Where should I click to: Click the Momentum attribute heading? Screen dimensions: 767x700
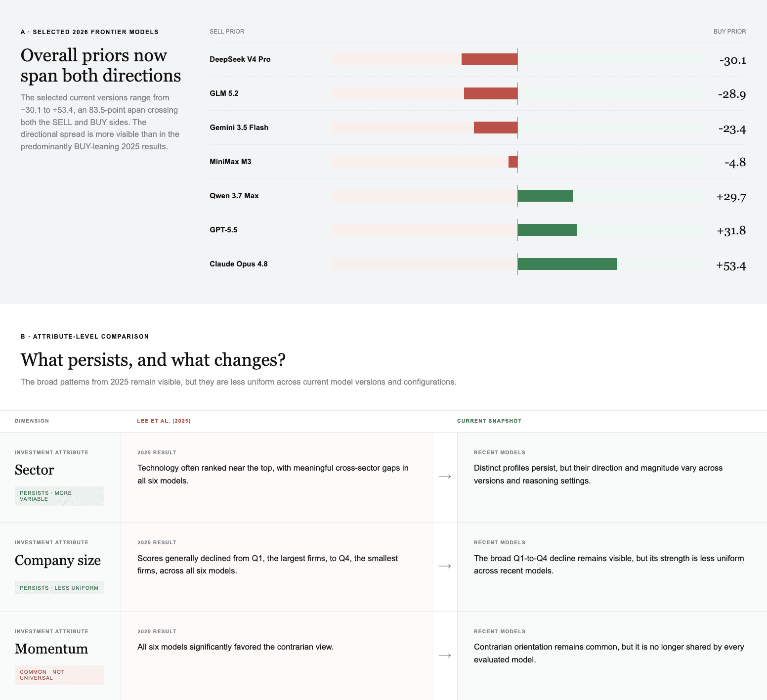(x=51, y=649)
